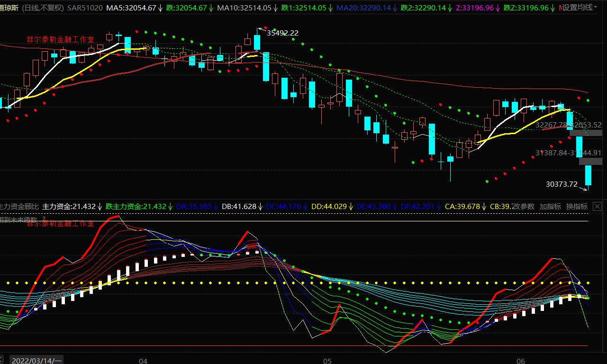
Task: Click the 35492.22 high price label
Action: pos(282,33)
